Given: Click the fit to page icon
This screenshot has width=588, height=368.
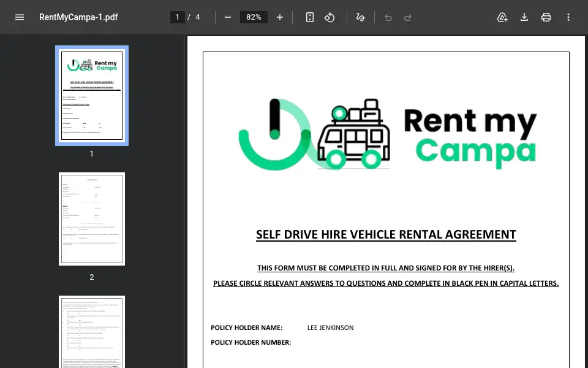Looking at the screenshot, I should pos(310,17).
